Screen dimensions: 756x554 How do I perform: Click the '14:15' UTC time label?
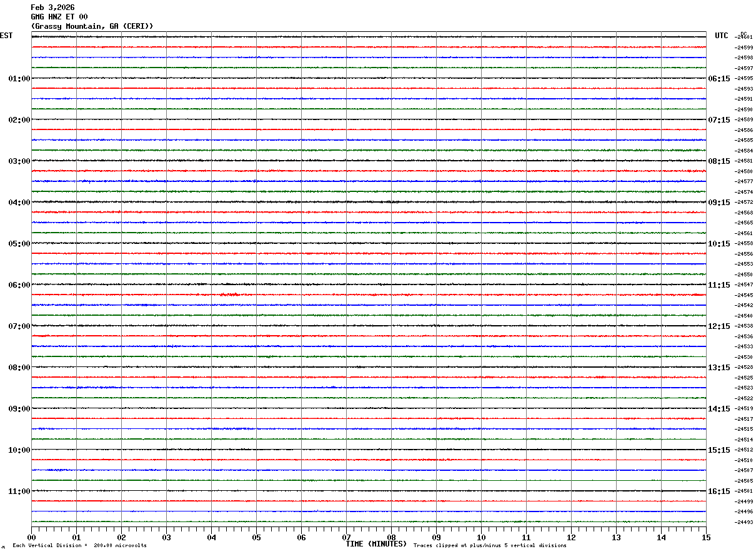coord(719,409)
